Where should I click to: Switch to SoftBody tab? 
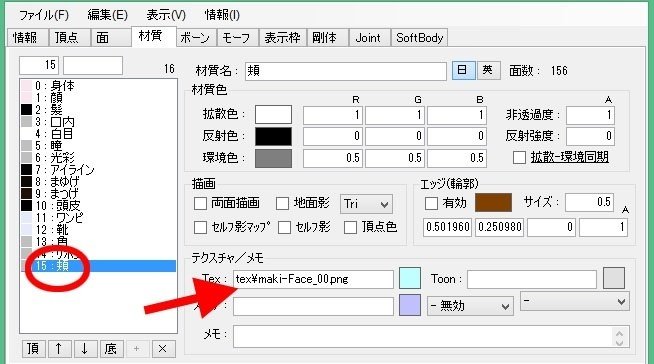[x=419, y=38]
